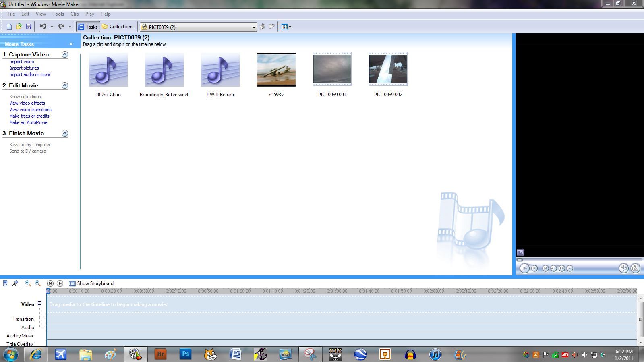Launch Internet Explorer from the taskbar

coord(36,354)
